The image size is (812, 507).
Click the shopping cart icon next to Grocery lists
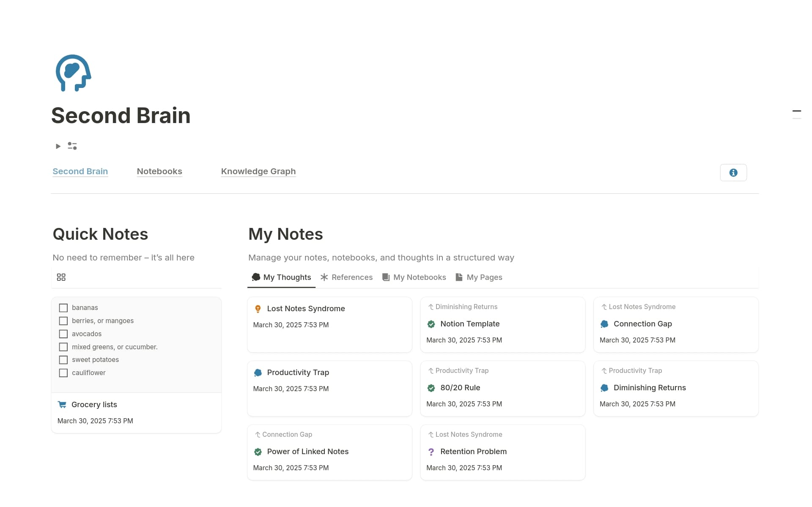pyautogui.click(x=62, y=404)
